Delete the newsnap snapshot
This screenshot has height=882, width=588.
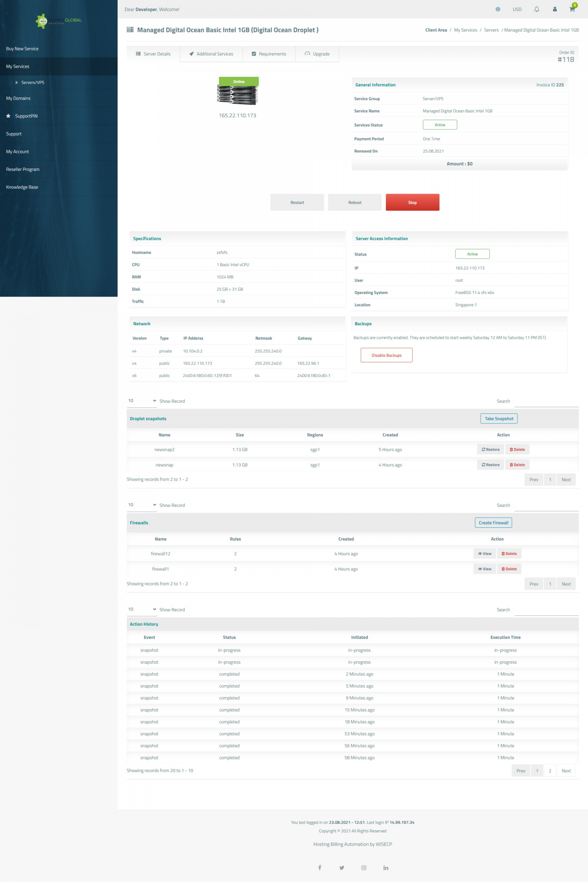[517, 465]
